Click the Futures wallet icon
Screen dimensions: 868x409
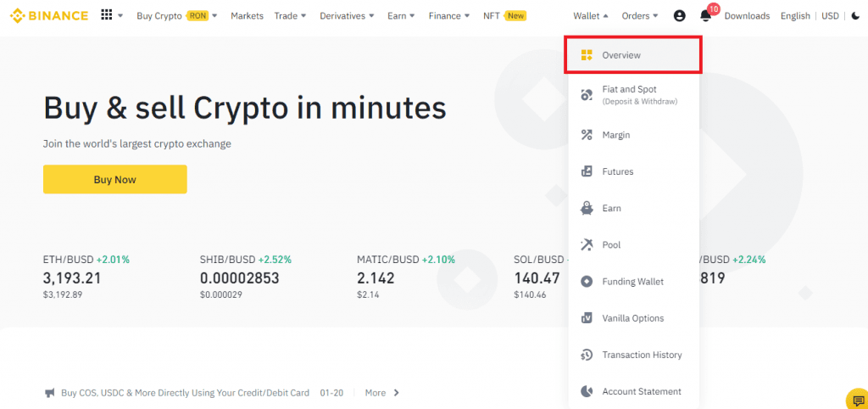(x=587, y=171)
